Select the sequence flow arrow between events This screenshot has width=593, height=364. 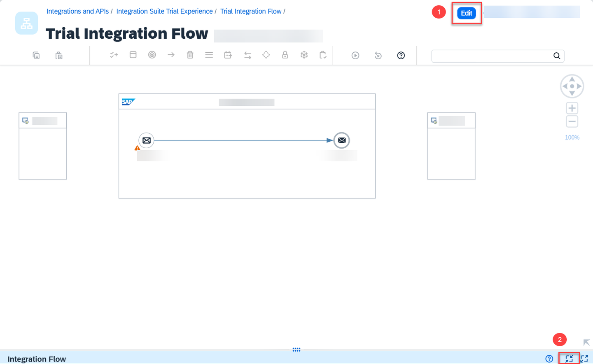point(243,140)
